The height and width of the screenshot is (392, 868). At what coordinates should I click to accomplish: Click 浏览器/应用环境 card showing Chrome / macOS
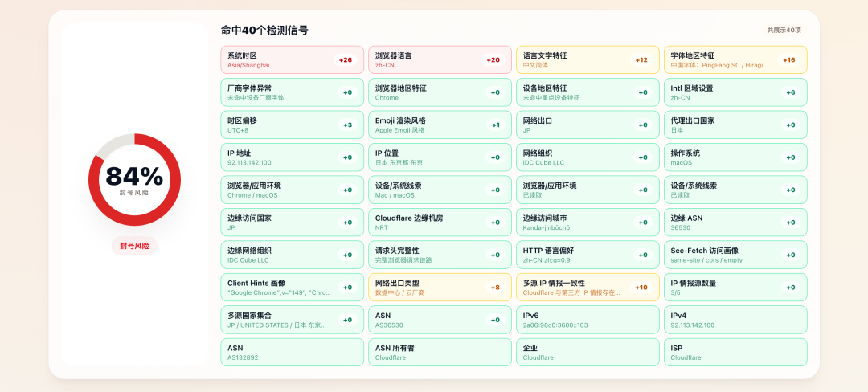click(293, 190)
